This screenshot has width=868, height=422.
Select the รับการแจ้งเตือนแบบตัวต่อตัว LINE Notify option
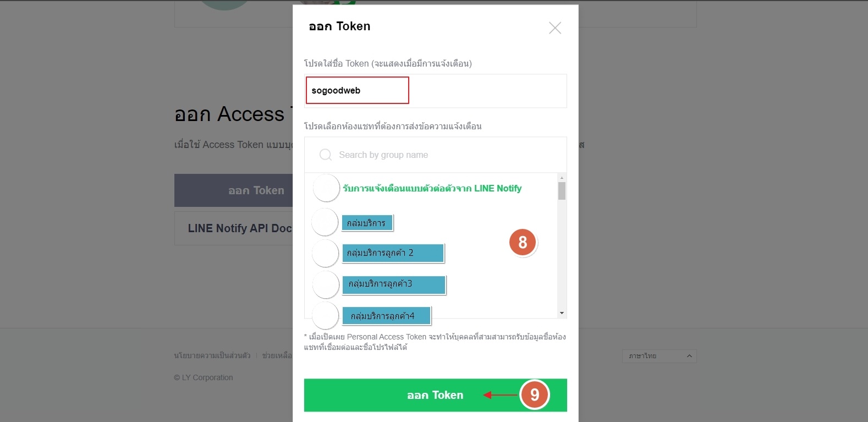point(432,188)
